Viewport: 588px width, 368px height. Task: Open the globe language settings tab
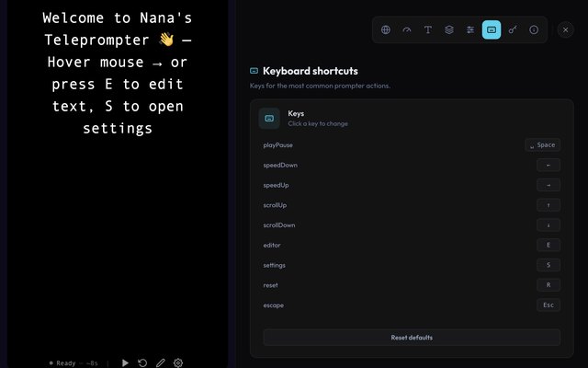386,29
